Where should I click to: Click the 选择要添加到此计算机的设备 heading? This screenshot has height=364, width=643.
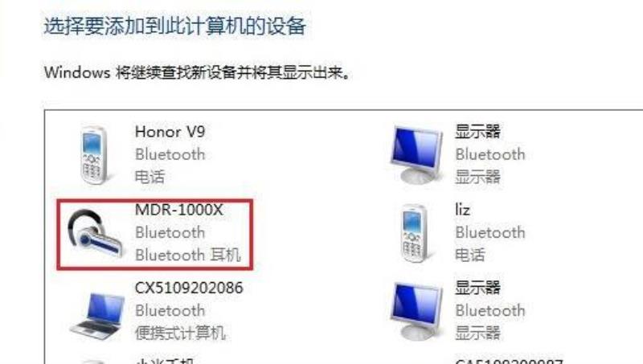pyautogui.click(x=174, y=27)
